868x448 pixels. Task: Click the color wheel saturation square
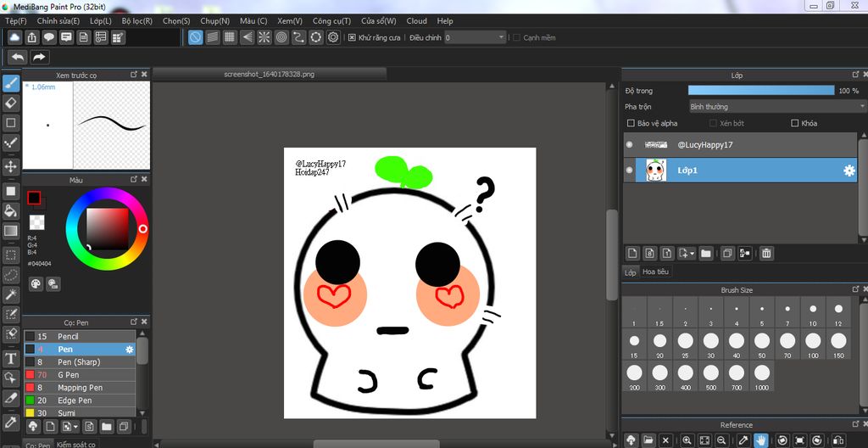click(x=107, y=228)
